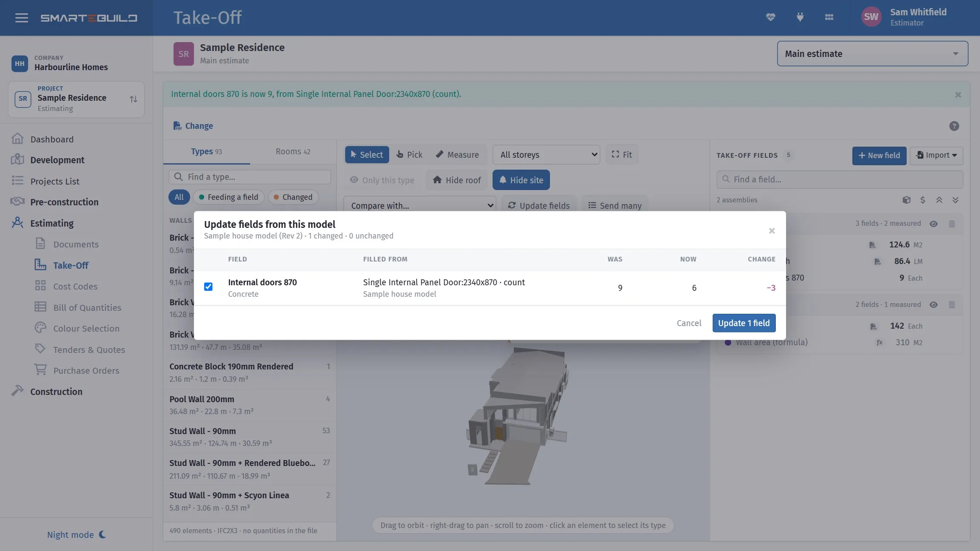Screen dimensions: 980x551
Task: Switch to the Rooms tab
Action: click(293, 151)
